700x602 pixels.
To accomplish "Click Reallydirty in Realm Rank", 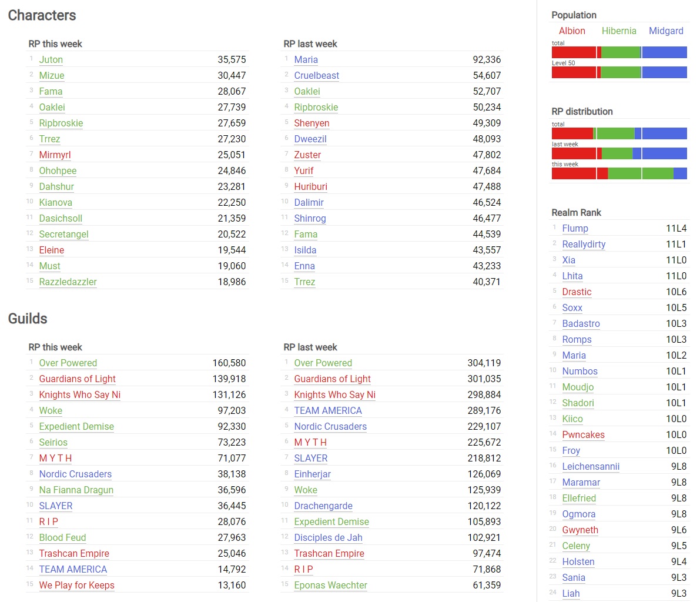I will point(584,244).
